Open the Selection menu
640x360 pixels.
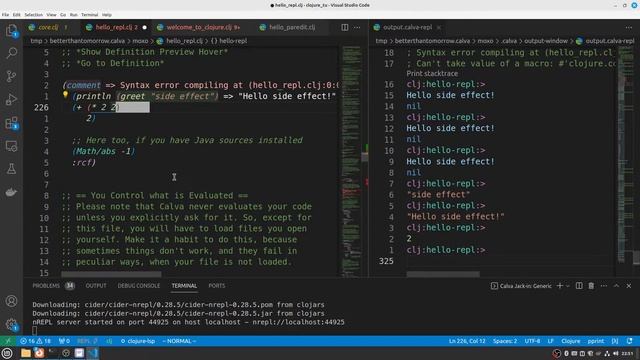33,15
